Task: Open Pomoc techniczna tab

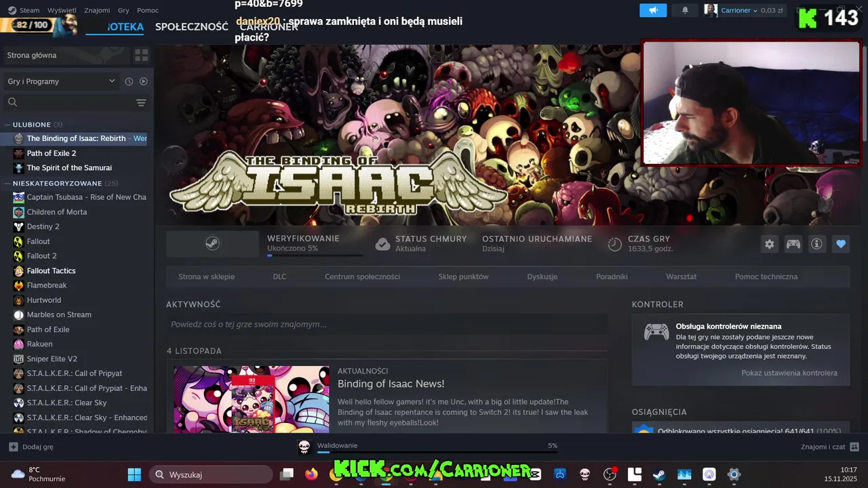Action: 766,277
